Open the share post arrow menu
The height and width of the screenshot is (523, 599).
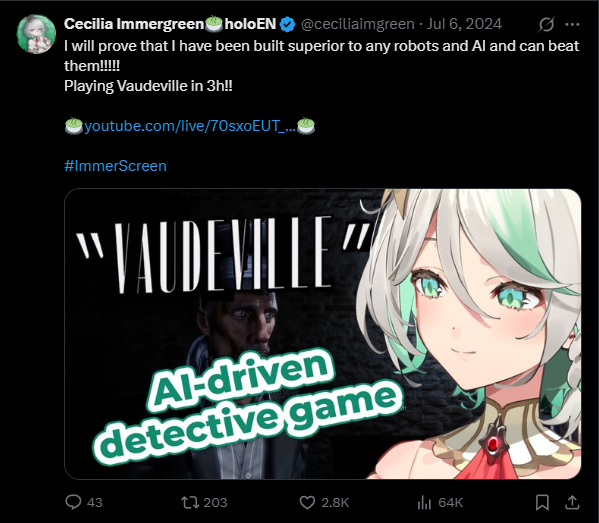(x=572, y=502)
